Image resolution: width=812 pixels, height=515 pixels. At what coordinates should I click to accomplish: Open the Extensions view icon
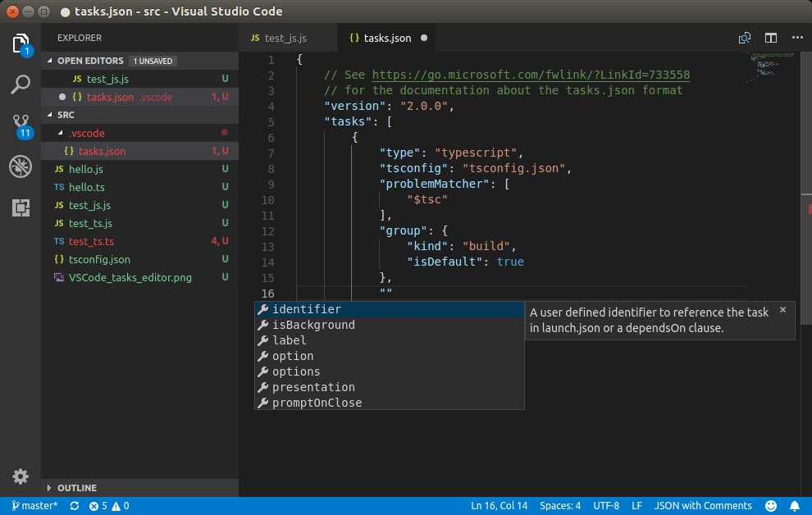[21, 207]
